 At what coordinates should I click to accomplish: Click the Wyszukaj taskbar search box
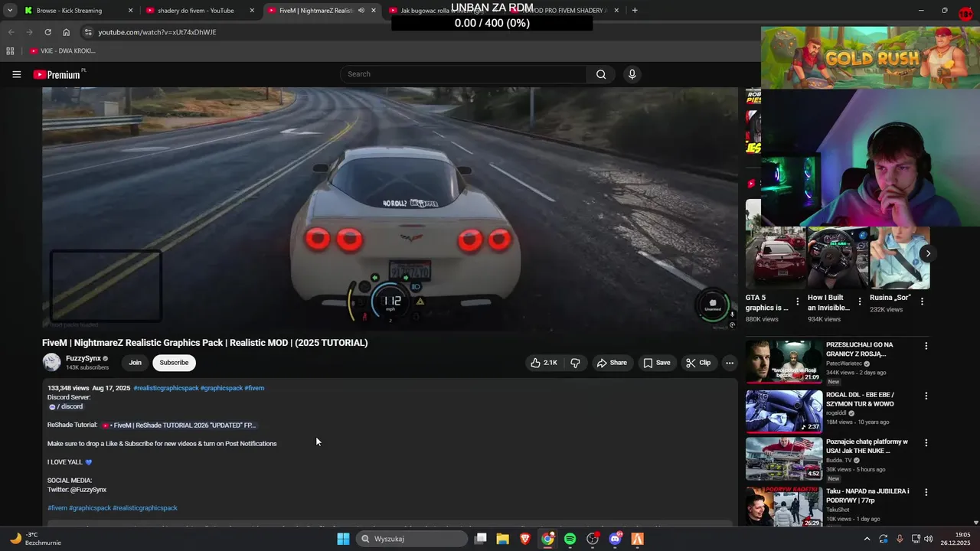411,539
